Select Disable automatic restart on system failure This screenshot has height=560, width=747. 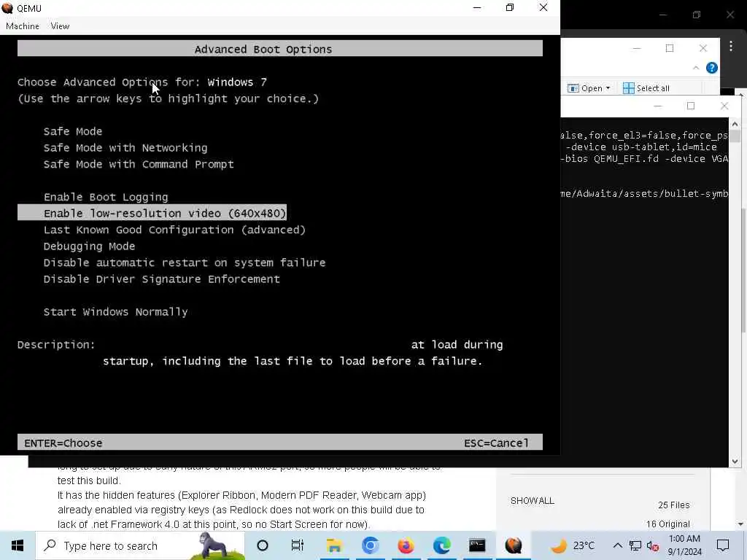(x=185, y=262)
